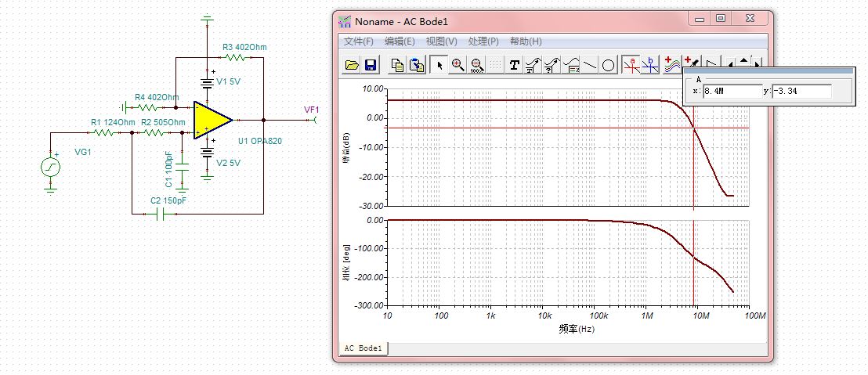Select resistor R1 124Ohm label
The image size is (868, 375).
click(x=113, y=122)
